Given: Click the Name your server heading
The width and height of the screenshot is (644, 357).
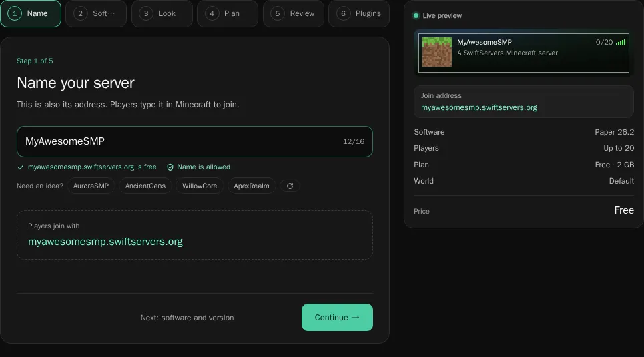Looking at the screenshot, I should [x=75, y=83].
